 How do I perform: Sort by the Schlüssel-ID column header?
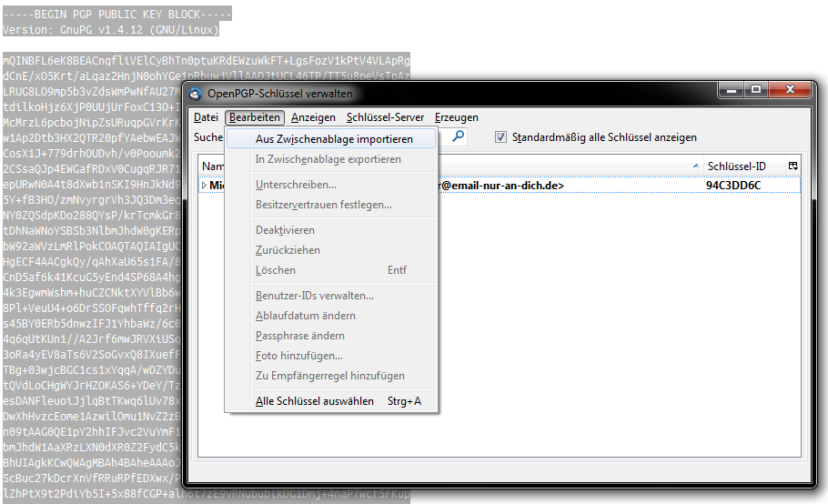point(736,166)
